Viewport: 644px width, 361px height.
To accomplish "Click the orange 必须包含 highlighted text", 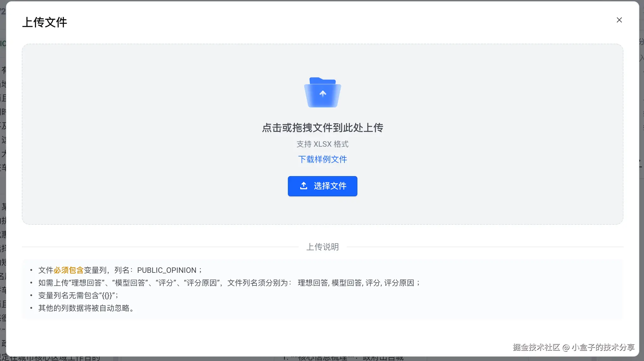I will click(68, 270).
